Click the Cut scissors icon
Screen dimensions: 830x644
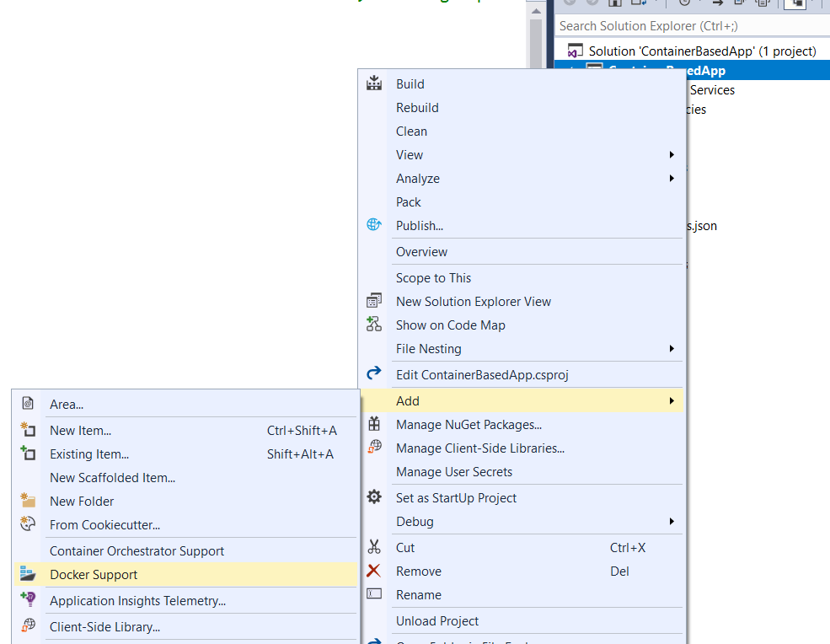point(374,546)
